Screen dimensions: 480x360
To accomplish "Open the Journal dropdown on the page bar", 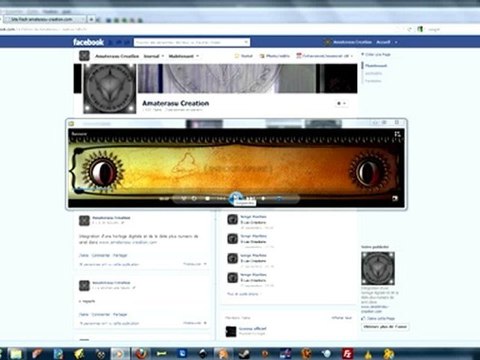I will pyautogui.click(x=154, y=56).
